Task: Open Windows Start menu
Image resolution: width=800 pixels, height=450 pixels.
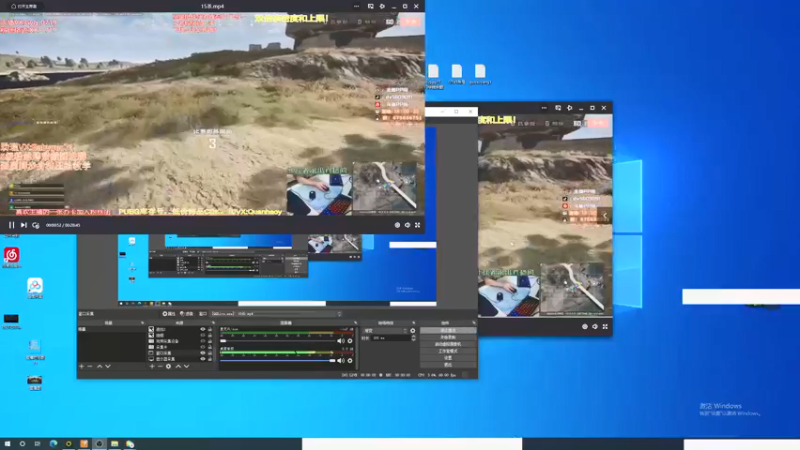Action: tap(7, 444)
